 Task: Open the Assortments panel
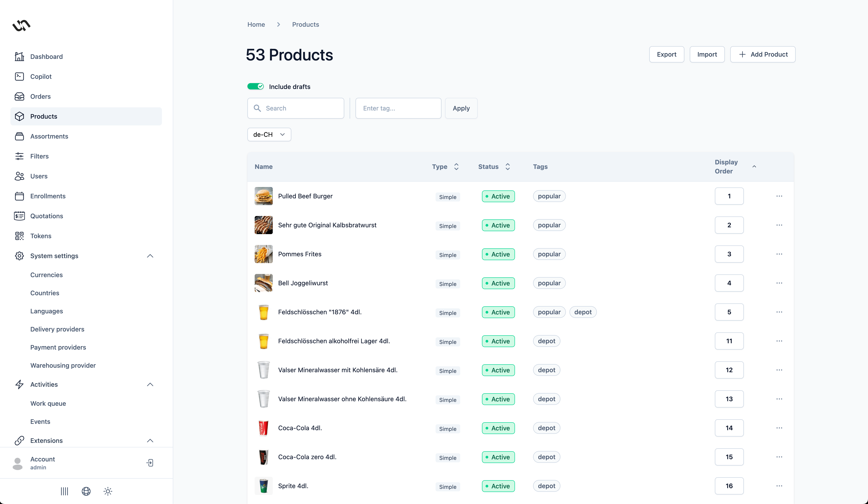49,136
